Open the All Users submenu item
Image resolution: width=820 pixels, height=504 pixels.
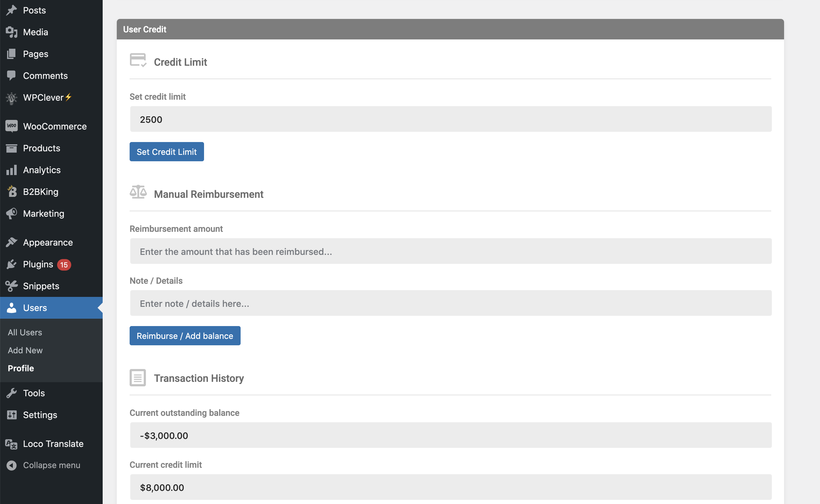click(25, 332)
